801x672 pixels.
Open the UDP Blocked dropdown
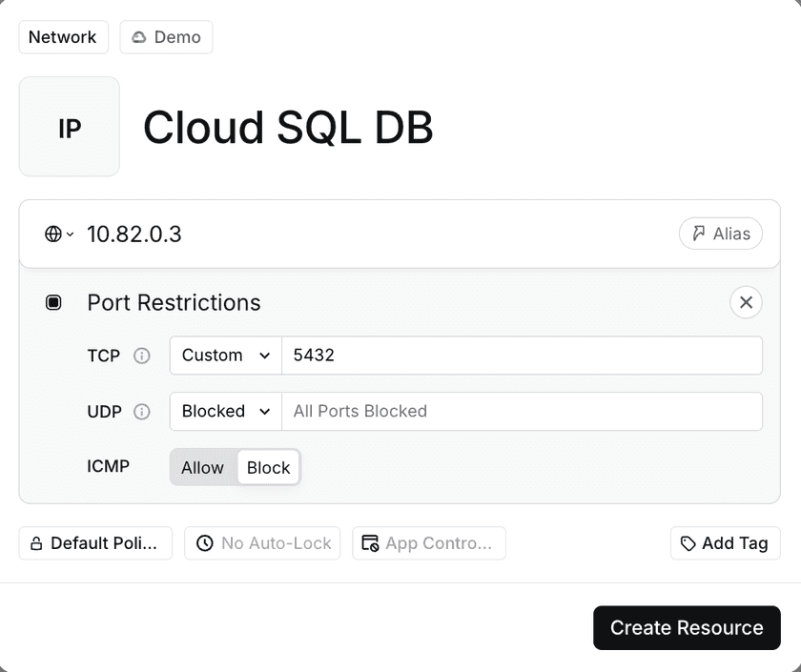(226, 412)
